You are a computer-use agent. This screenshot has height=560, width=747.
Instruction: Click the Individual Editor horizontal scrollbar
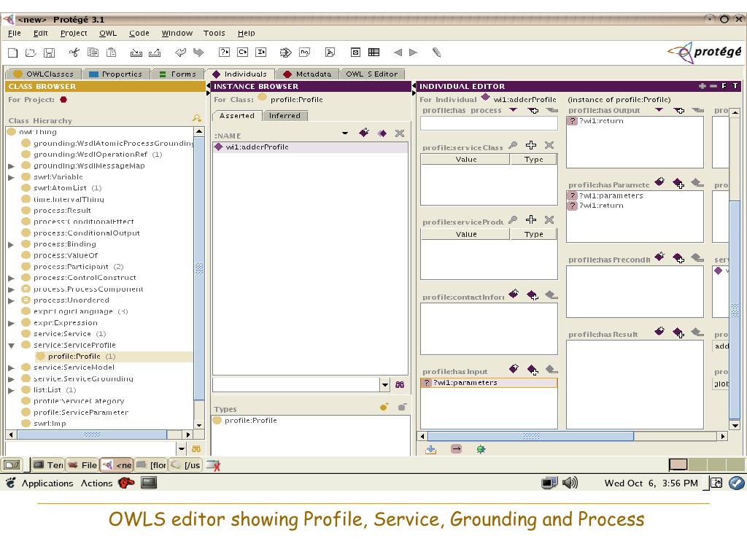point(531,436)
